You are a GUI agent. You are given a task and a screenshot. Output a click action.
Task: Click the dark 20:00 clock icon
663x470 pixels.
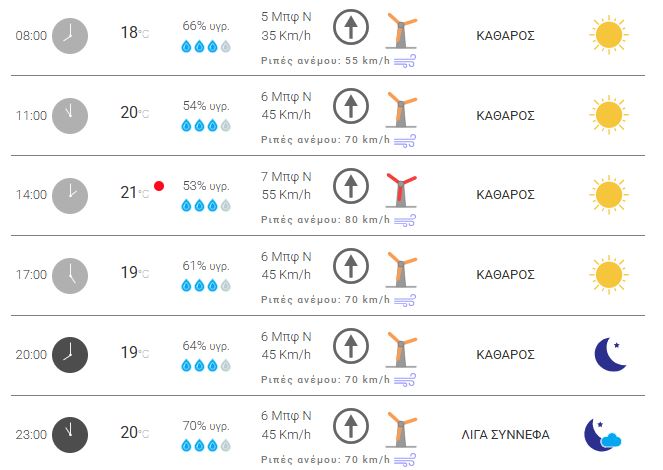(x=69, y=353)
